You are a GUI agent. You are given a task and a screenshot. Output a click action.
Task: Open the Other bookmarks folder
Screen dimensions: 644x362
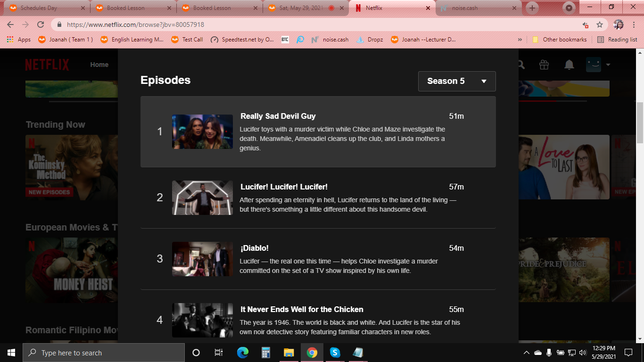pyautogui.click(x=560, y=40)
